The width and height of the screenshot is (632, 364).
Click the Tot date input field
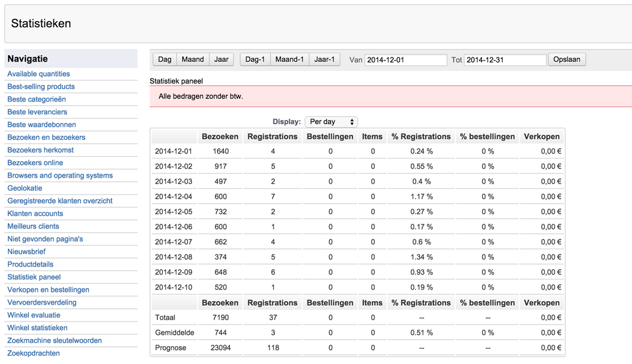click(505, 60)
